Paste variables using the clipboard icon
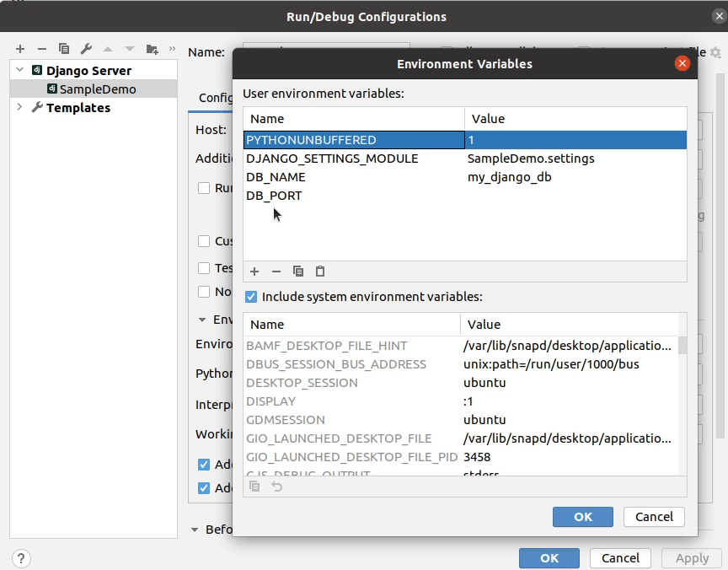The image size is (728, 570). click(319, 272)
